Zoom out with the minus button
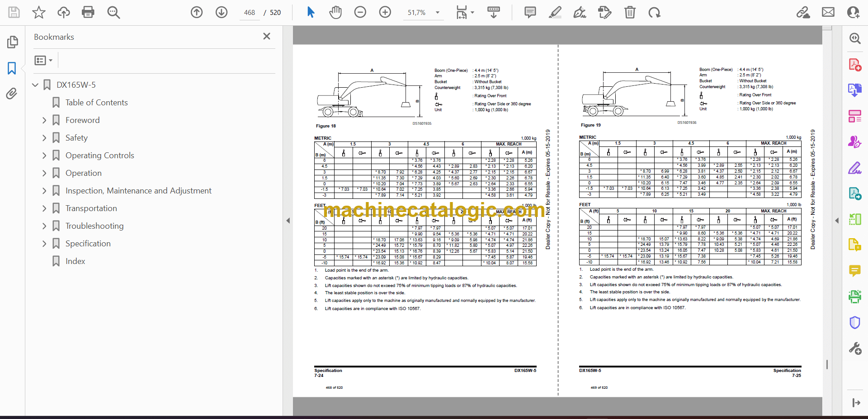Image resolution: width=868 pixels, height=419 pixels. (360, 12)
